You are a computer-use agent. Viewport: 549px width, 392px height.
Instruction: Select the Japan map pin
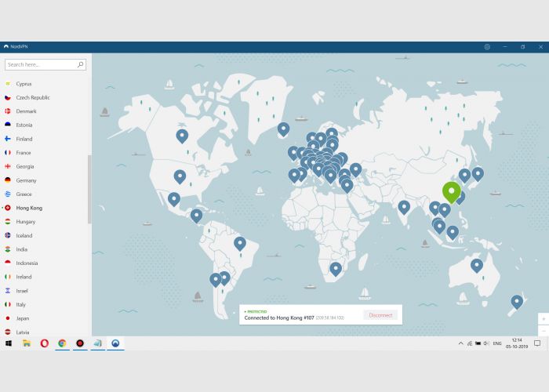[478, 174]
